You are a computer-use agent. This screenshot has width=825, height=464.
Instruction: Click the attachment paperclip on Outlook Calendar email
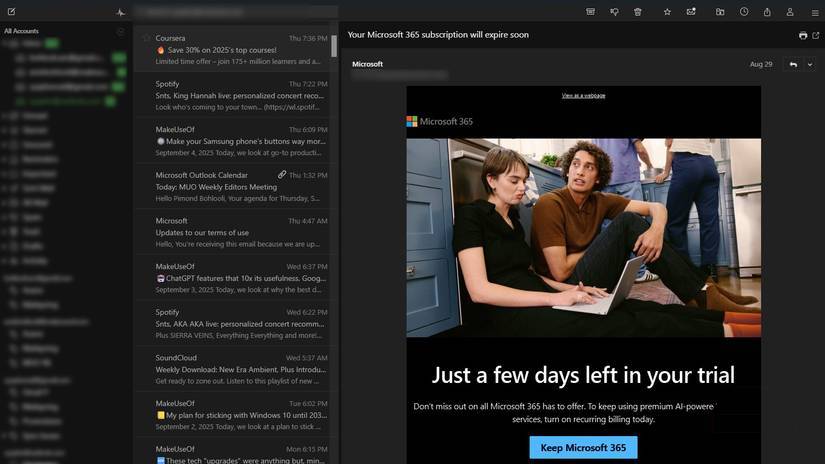[282, 174]
